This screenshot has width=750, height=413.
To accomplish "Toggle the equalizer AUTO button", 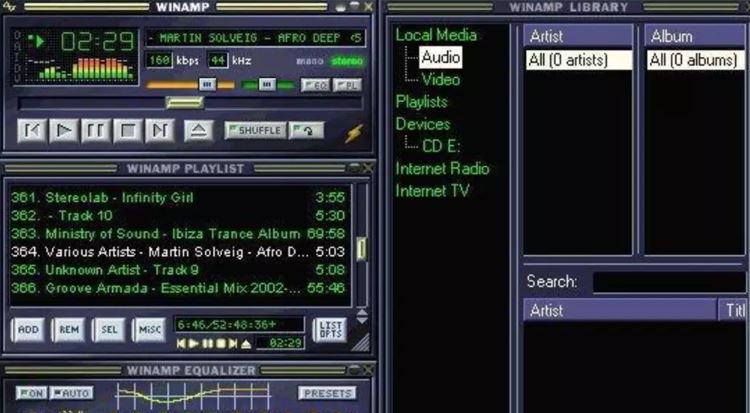I will pos(71,393).
